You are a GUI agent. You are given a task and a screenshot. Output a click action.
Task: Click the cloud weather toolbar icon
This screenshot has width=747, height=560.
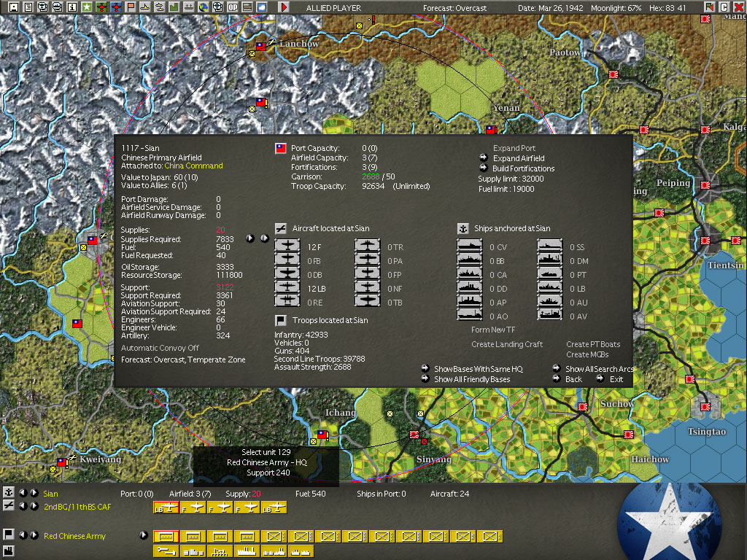coord(262,7)
